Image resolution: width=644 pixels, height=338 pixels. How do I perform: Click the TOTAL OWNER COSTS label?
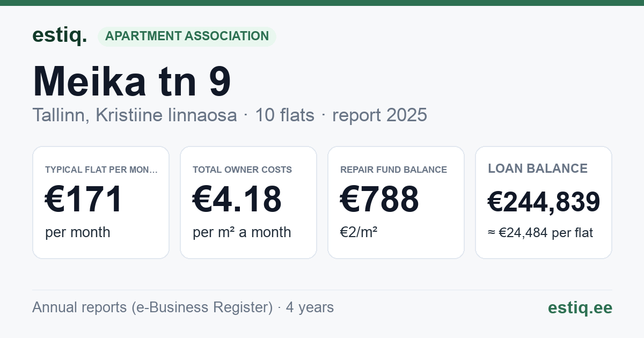tap(243, 170)
